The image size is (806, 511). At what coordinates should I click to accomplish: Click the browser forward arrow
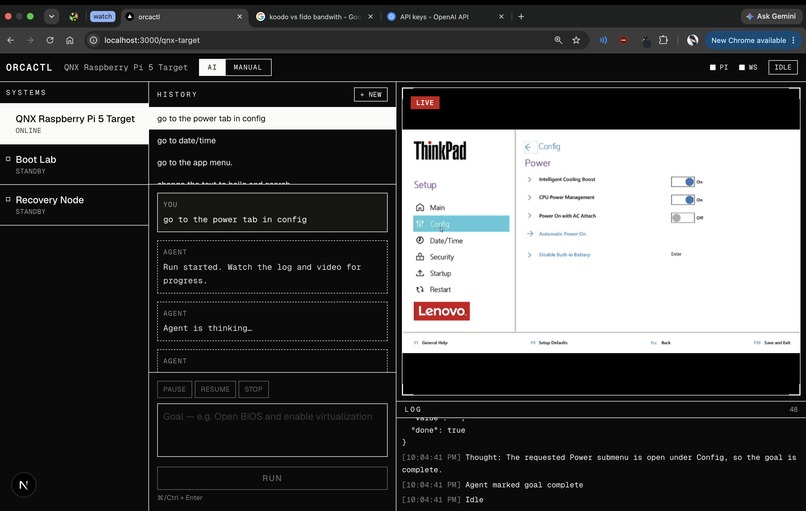[x=30, y=40]
